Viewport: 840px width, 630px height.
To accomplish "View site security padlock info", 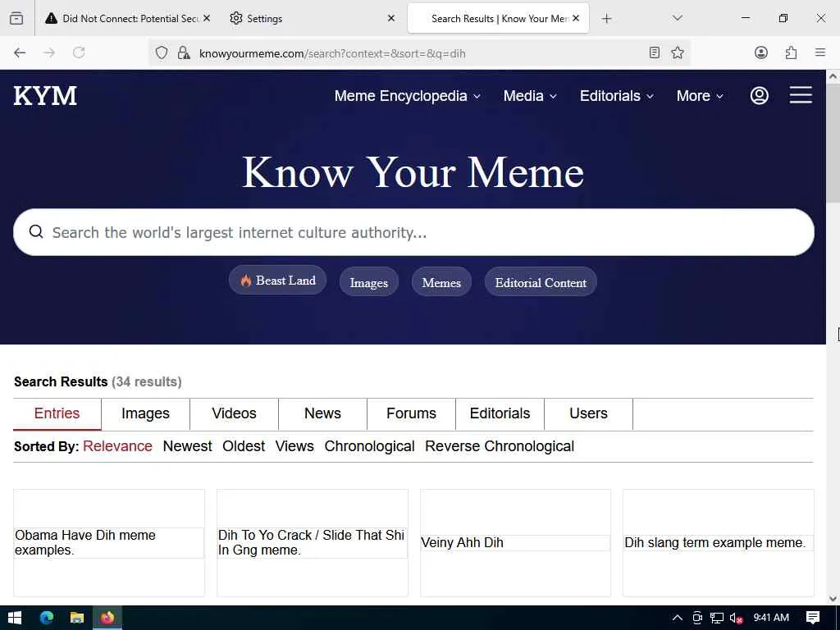I will [x=184, y=52].
